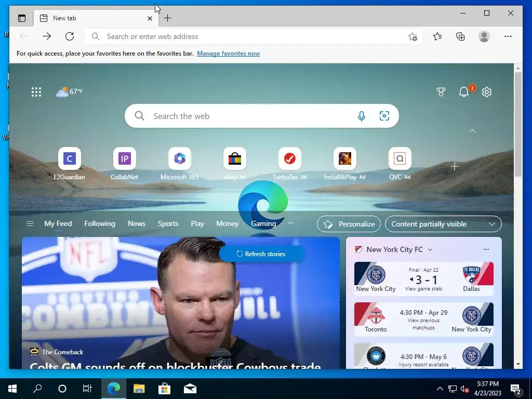
Task: Open the tab actions menu icon
Action: [22, 18]
